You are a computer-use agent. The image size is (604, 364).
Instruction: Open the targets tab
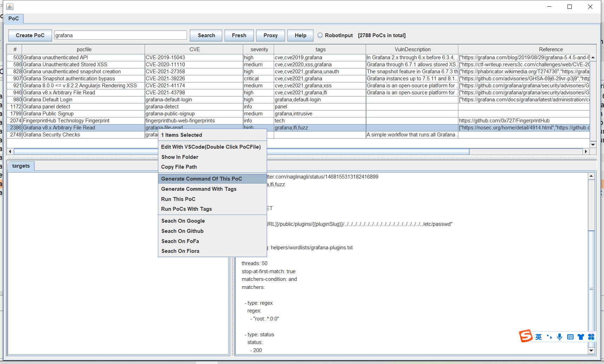(21, 166)
